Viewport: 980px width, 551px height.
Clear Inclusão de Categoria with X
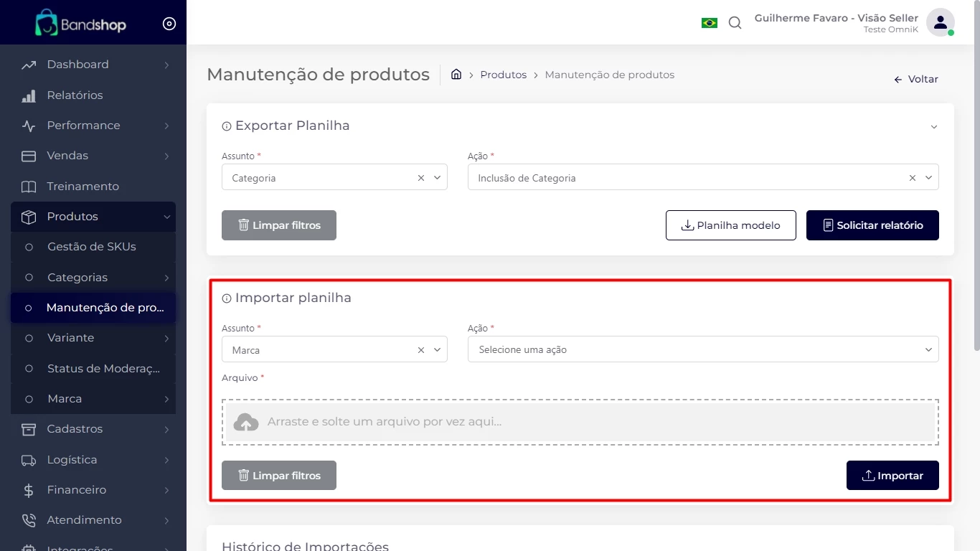(913, 178)
